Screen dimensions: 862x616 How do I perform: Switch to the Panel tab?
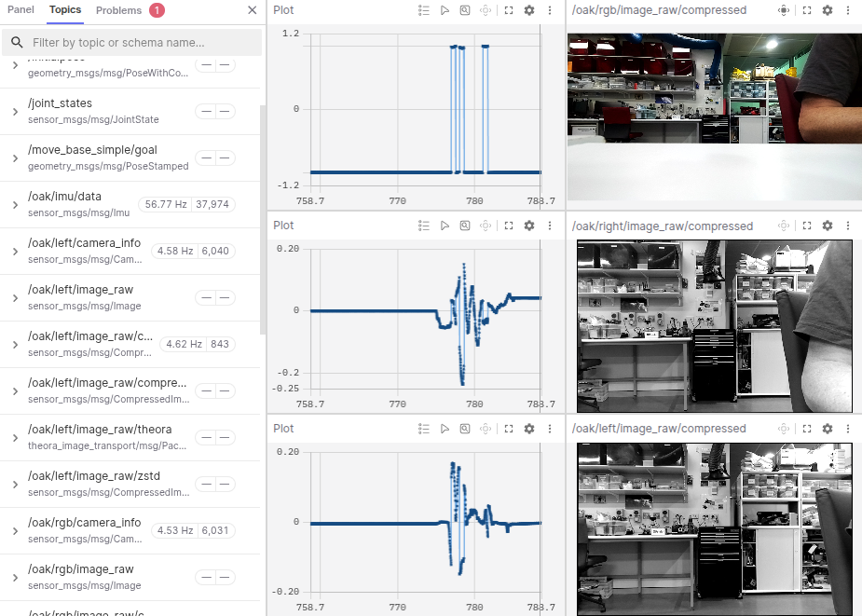coord(21,10)
